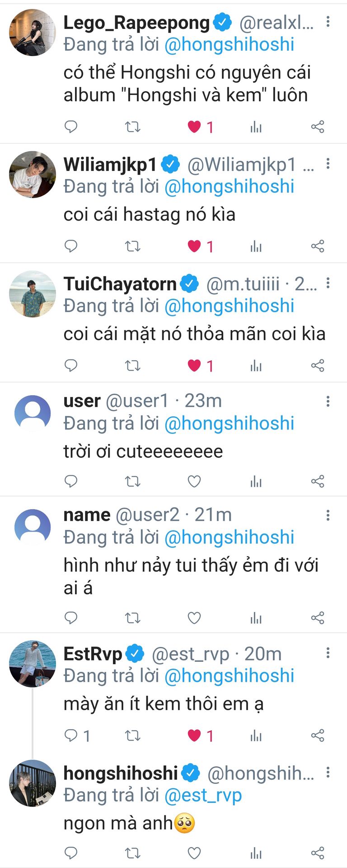View analytics on Lego_Rapeepong's reply

pos(256,127)
